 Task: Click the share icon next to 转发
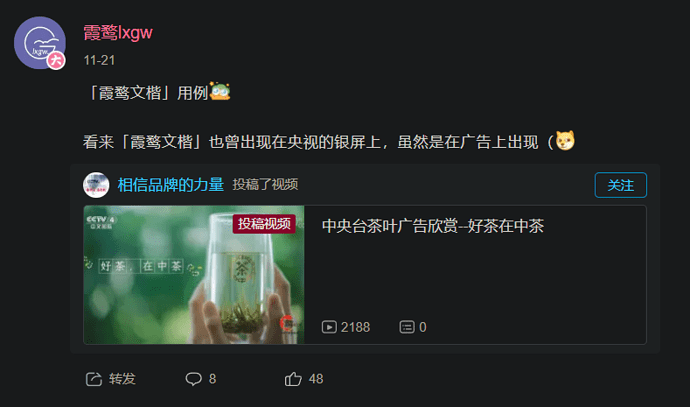tap(94, 379)
